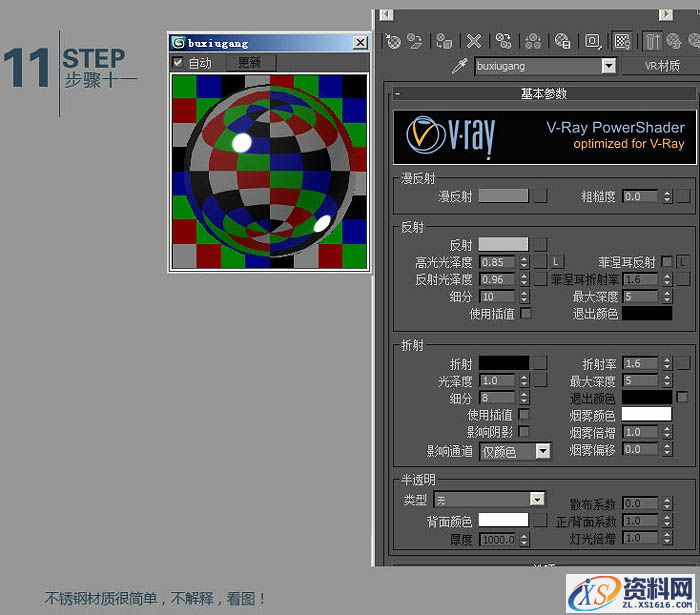
Task: Click the 粗糙度 value field
Action: (640, 196)
